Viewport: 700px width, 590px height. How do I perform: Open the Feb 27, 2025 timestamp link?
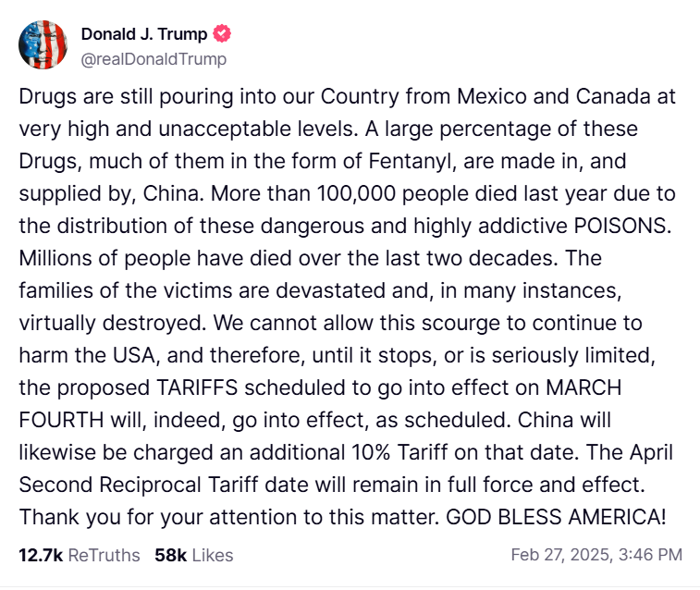point(596,555)
